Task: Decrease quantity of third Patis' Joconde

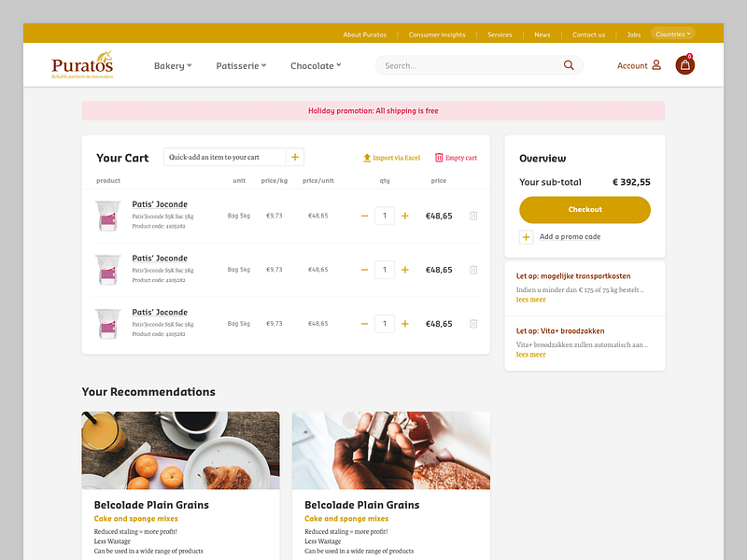Action: [x=364, y=324]
